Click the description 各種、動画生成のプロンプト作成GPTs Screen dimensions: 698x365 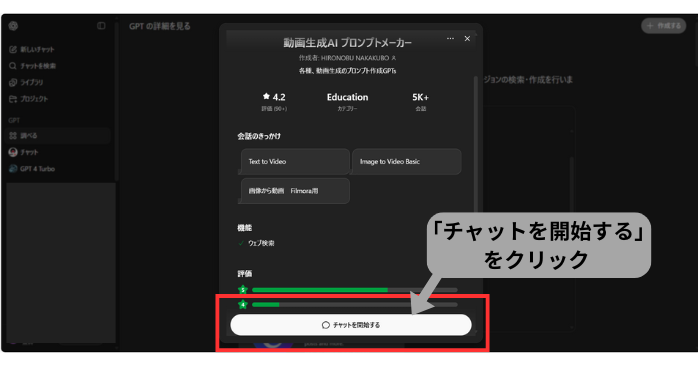347,71
